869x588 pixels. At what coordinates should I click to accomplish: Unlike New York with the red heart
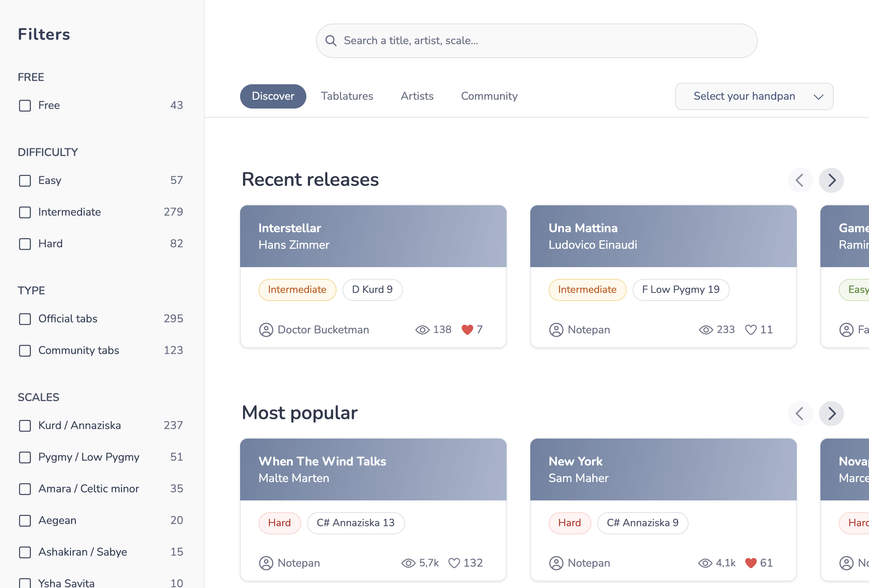pyautogui.click(x=751, y=563)
